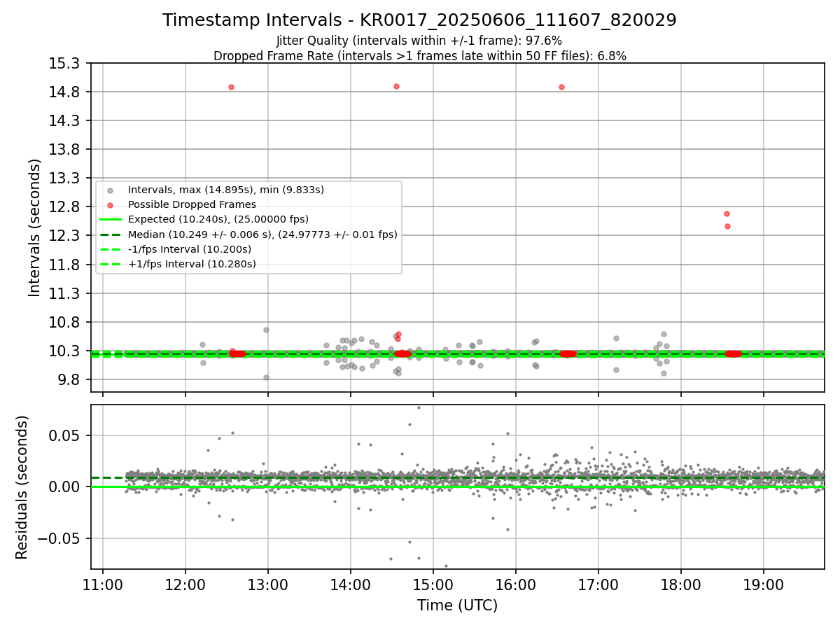Viewport: 840px width, 630px height.
Task: Click the 13:00 time tick label
Action: click(268, 584)
